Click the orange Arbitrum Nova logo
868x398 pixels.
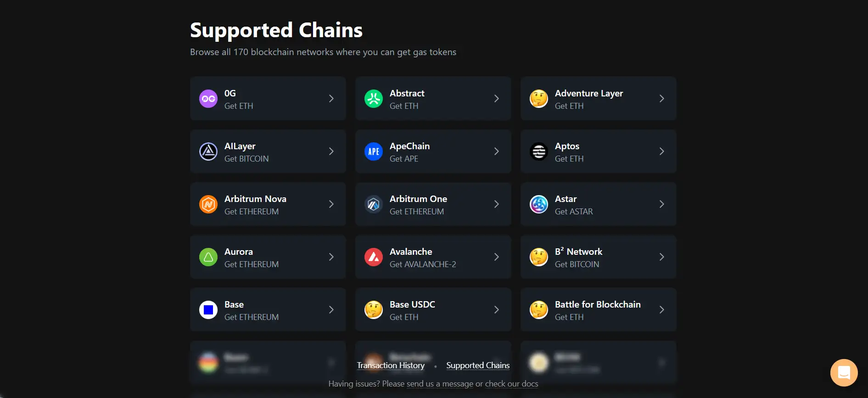click(208, 204)
